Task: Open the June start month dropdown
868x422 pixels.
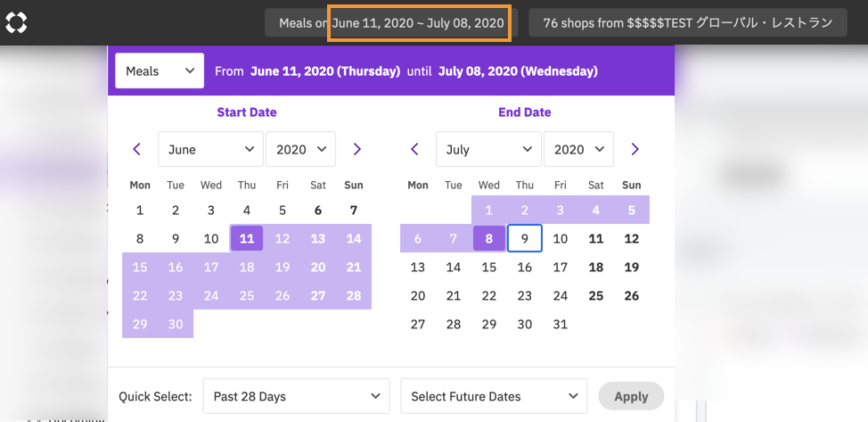Action: click(210, 149)
